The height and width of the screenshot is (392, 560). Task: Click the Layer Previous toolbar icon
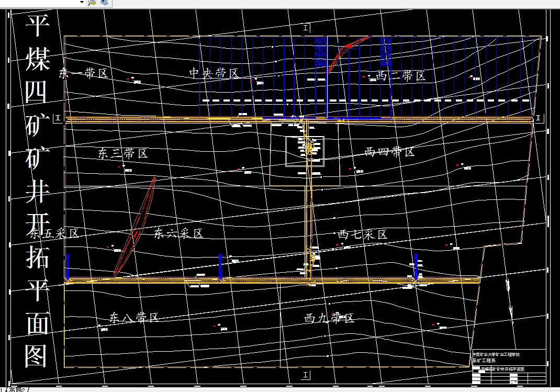pyautogui.click(x=104, y=3)
